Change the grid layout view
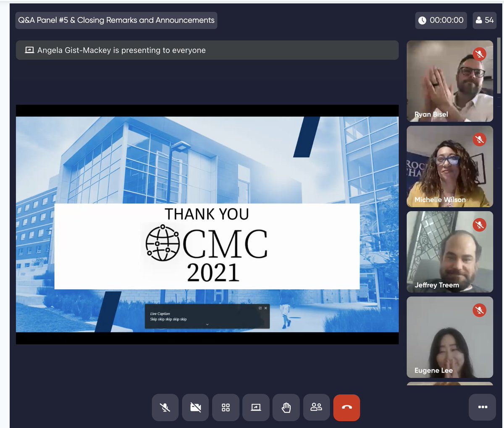The height and width of the screenshot is (428, 504). pos(226,407)
